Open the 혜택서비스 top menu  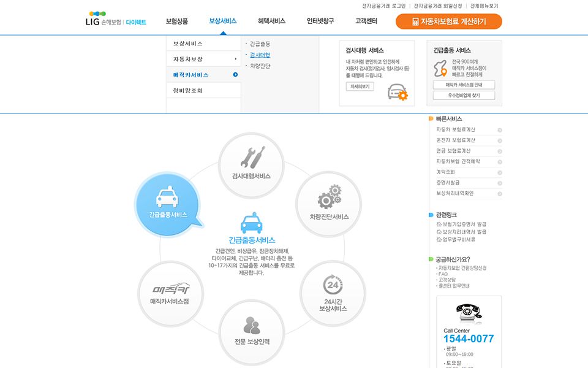pyautogui.click(x=271, y=21)
